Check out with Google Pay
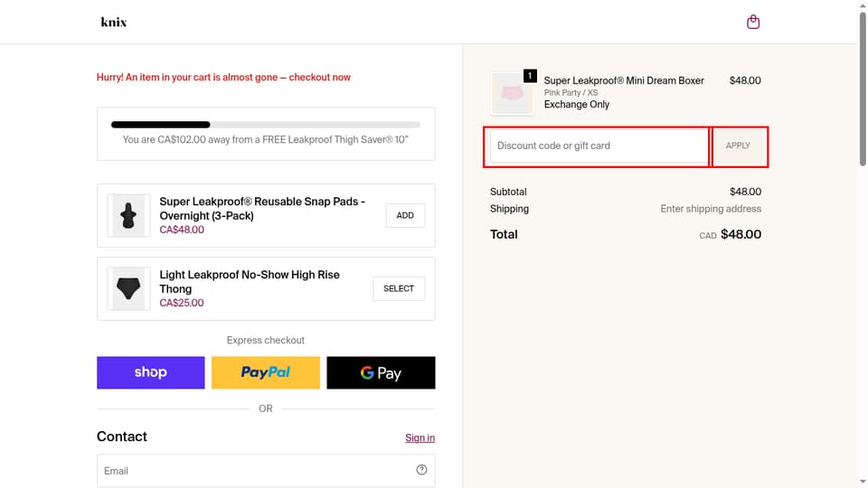The height and width of the screenshot is (488, 868). click(x=381, y=372)
